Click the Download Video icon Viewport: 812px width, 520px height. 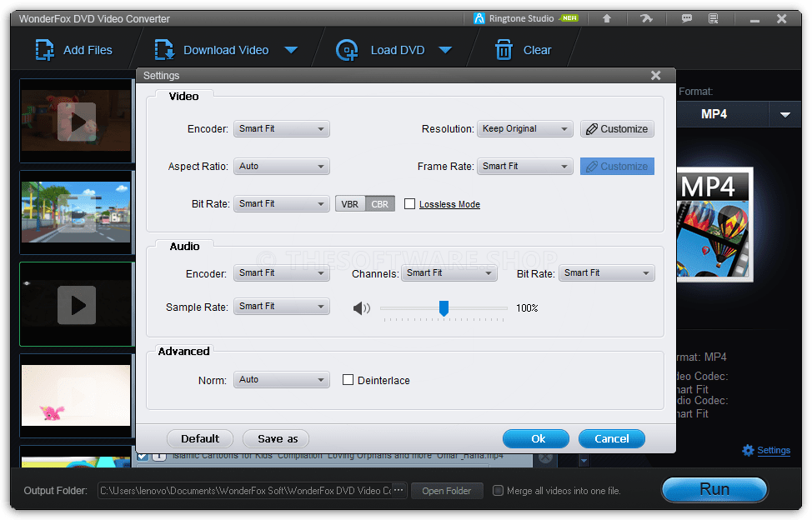click(164, 50)
